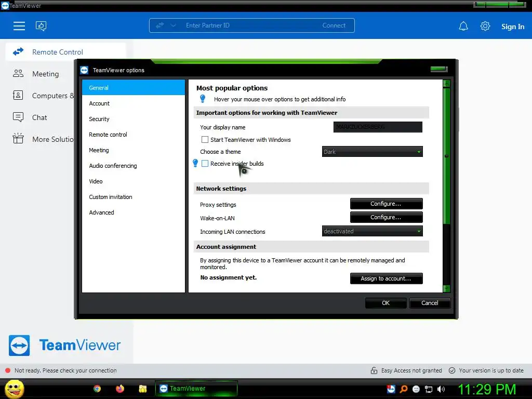
Task: Select Audio conferencing options category
Action: [134, 166]
